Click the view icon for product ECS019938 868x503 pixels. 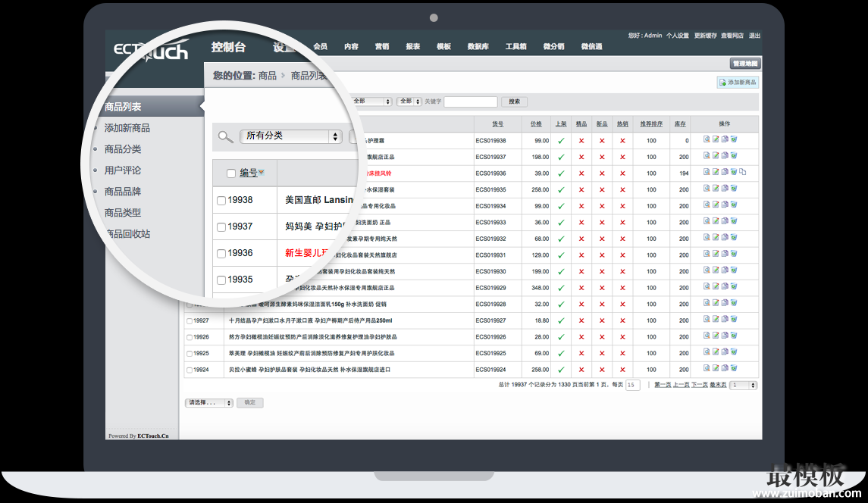707,140
